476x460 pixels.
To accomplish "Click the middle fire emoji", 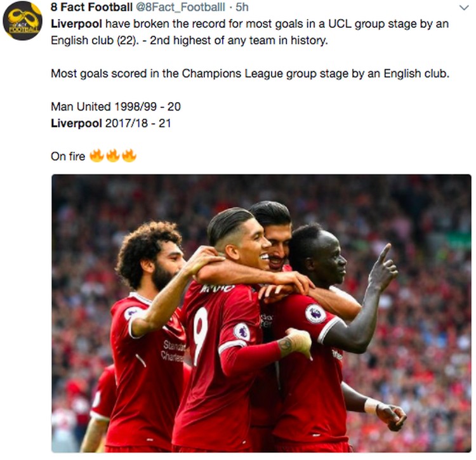I will [x=113, y=155].
